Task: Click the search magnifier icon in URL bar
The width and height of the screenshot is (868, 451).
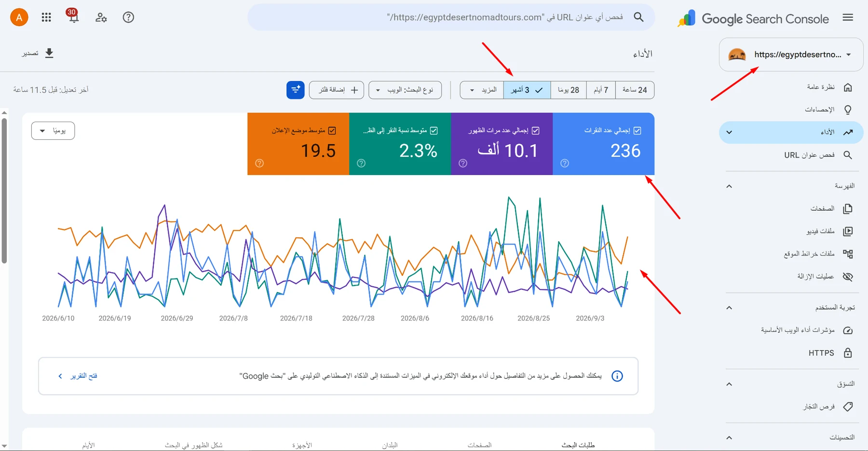Action: coord(638,17)
